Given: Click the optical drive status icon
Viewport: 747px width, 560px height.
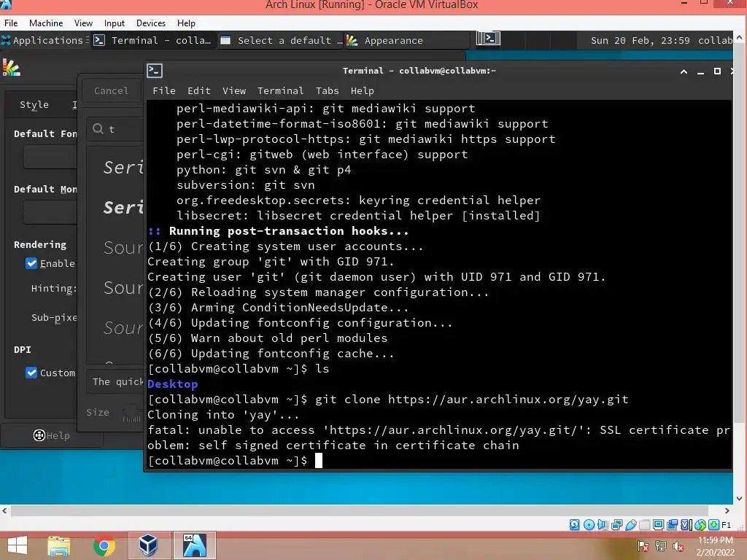Looking at the screenshot, I should (589, 525).
